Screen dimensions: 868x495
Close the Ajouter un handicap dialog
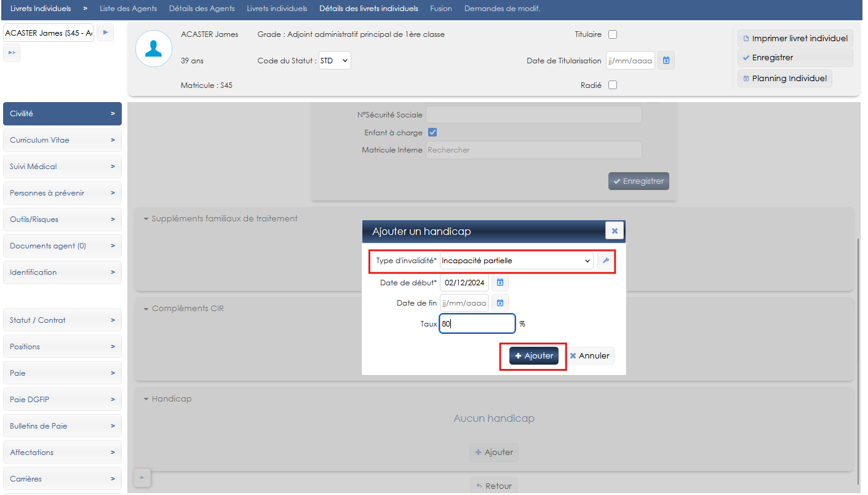coord(614,231)
